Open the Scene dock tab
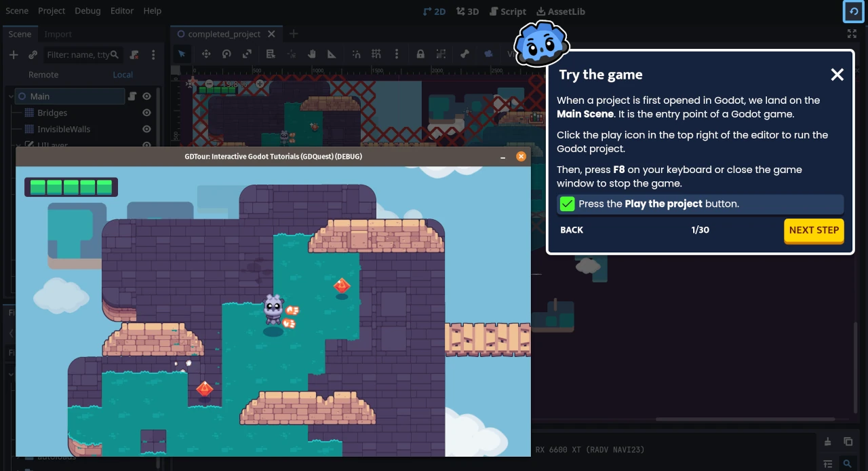The height and width of the screenshot is (471, 868). click(x=20, y=34)
